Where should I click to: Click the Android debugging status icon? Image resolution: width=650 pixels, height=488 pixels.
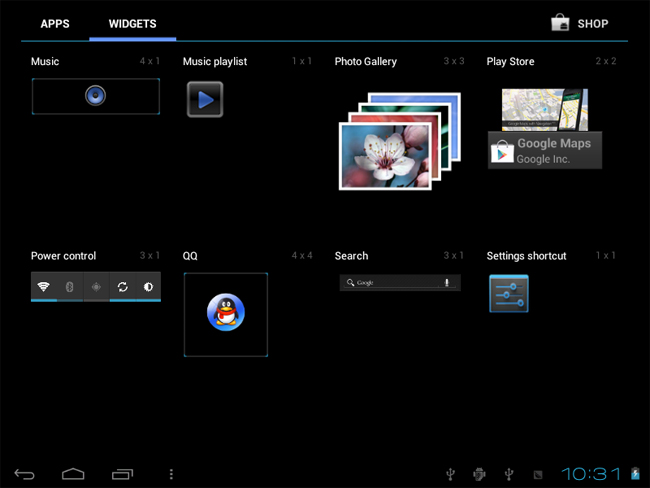(479, 474)
